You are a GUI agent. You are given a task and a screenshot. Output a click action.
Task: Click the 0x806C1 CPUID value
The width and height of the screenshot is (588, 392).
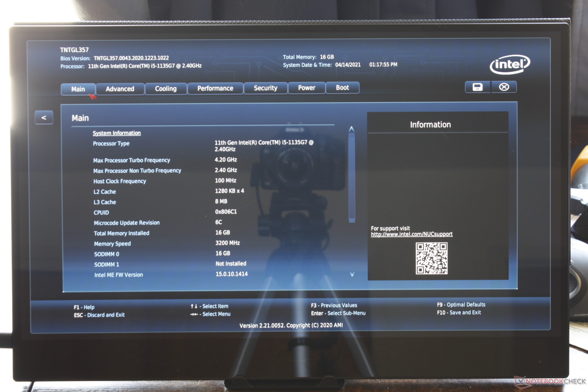226,212
